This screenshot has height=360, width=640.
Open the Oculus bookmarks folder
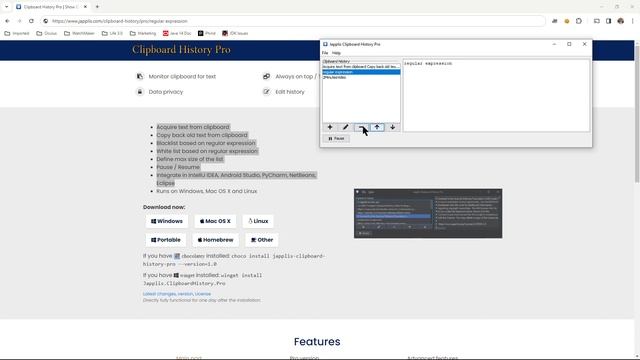tap(47, 33)
